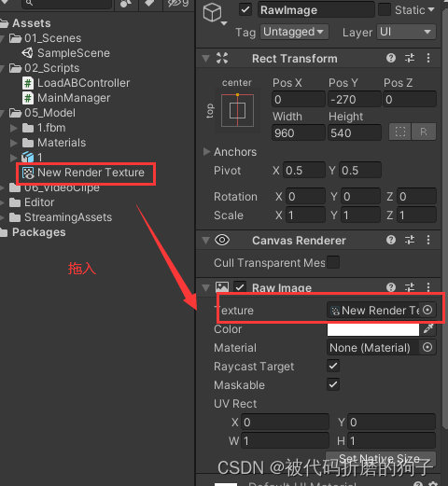Uncheck Raycast Target
448x486 pixels.
tap(333, 366)
